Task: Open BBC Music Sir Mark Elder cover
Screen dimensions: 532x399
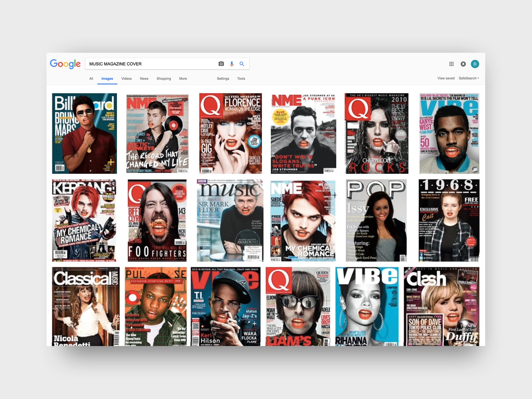Action: (x=230, y=220)
